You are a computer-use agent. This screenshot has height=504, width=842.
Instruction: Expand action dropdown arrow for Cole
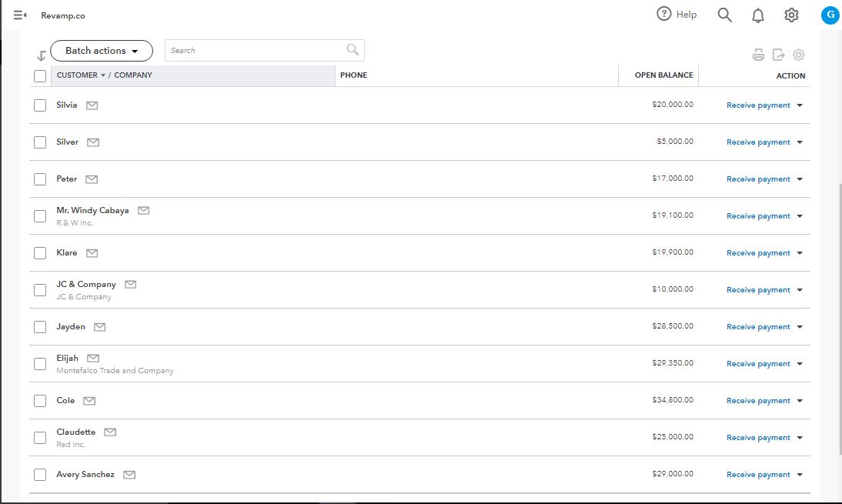[x=800, y=401]
